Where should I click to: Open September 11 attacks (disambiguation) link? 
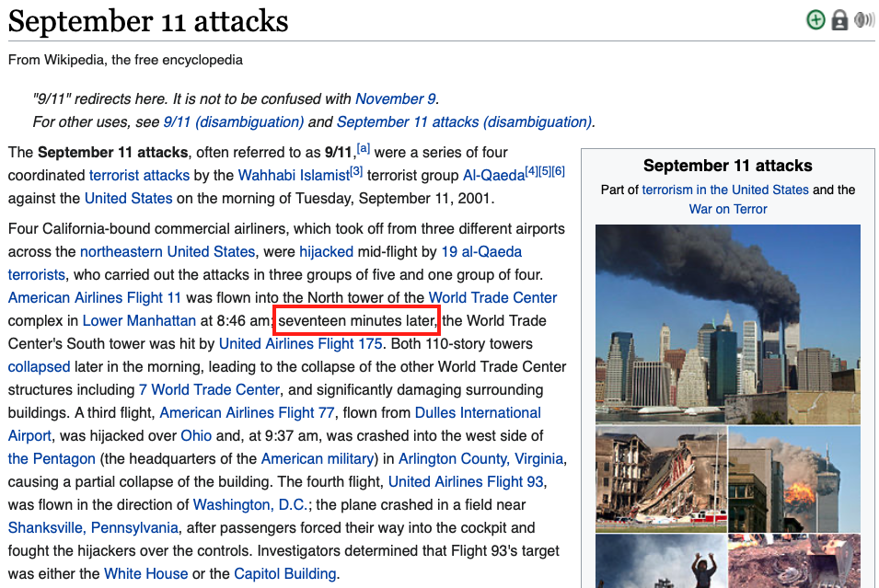[464, 121]
